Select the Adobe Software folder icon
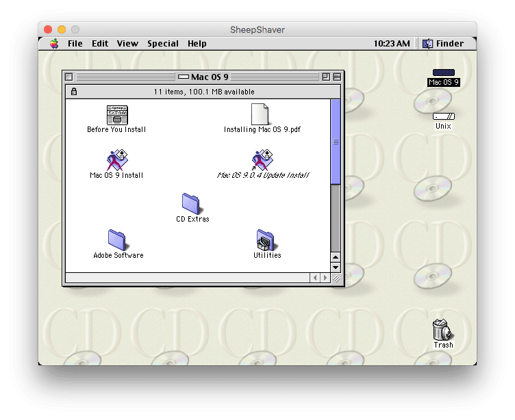The height and width of the screenshot is (420, 515). (117, 240)
